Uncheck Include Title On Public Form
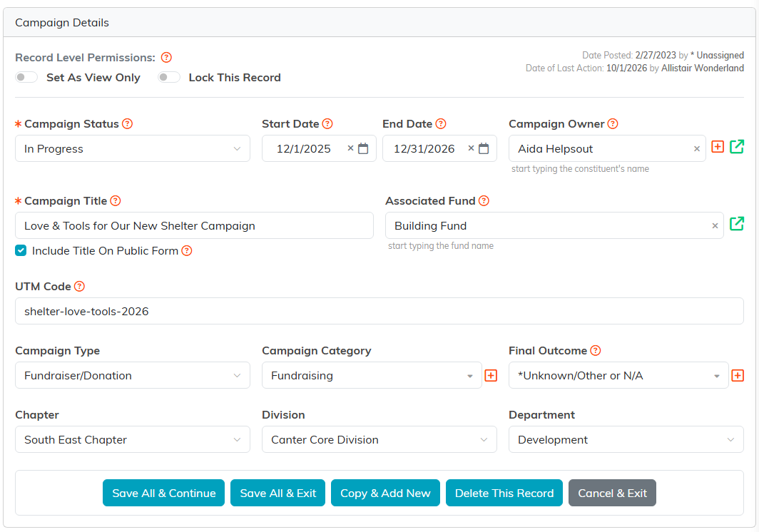Screen dimensions: 759x532 [x=21, y=250]
